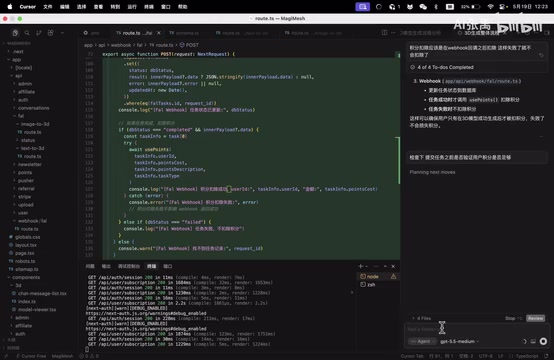Viewport: 554px width, 360px height.
Task: Switch to the 问题 panel tab
Action: pyautogui.click(x=90, y=266)
